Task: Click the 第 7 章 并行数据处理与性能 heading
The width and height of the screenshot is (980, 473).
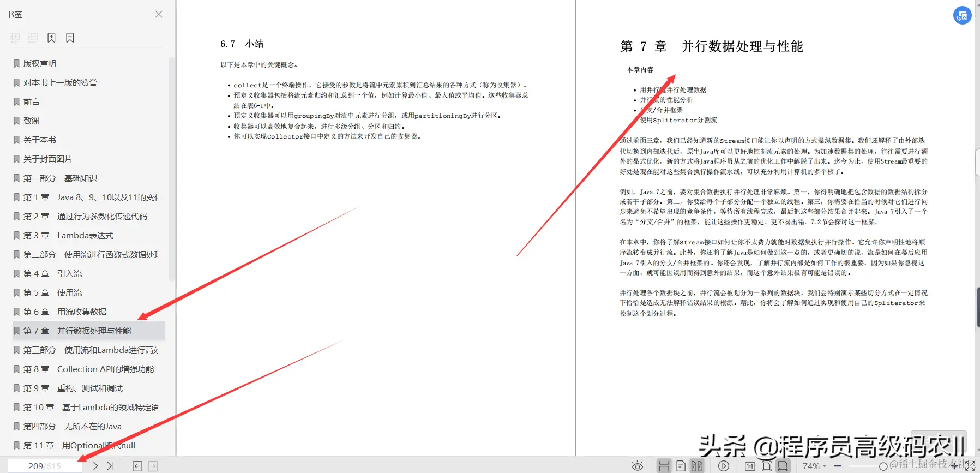Action: [712, 46]
